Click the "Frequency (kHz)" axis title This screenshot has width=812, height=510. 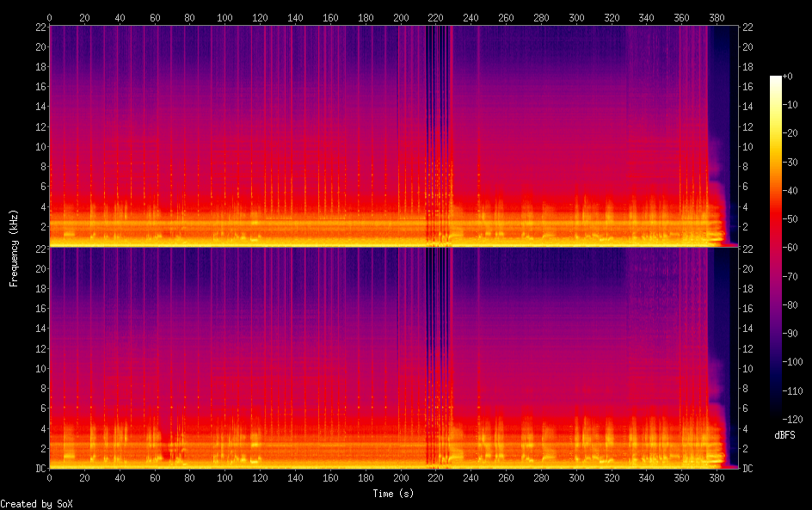click(14, 248)
